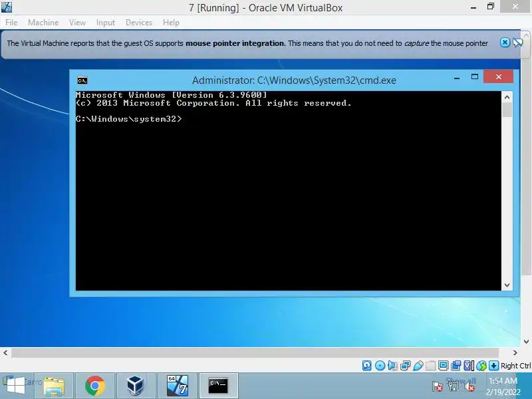532x399 pixels.
Task: Open the View menu
Action: (77, 23)
